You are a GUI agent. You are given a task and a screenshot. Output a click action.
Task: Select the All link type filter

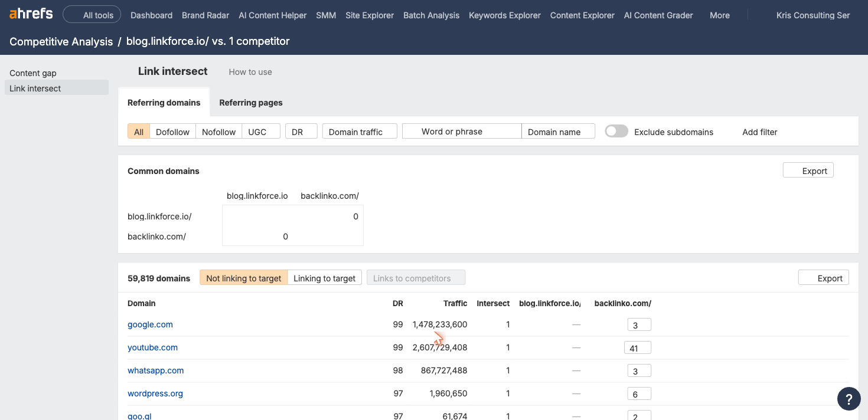139,132
